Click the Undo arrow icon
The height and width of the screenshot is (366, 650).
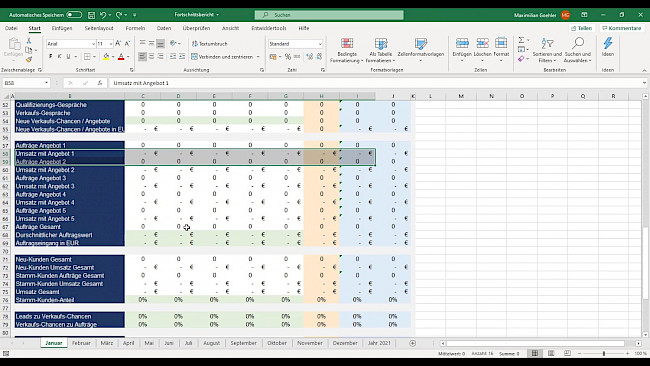click(103, 15)
